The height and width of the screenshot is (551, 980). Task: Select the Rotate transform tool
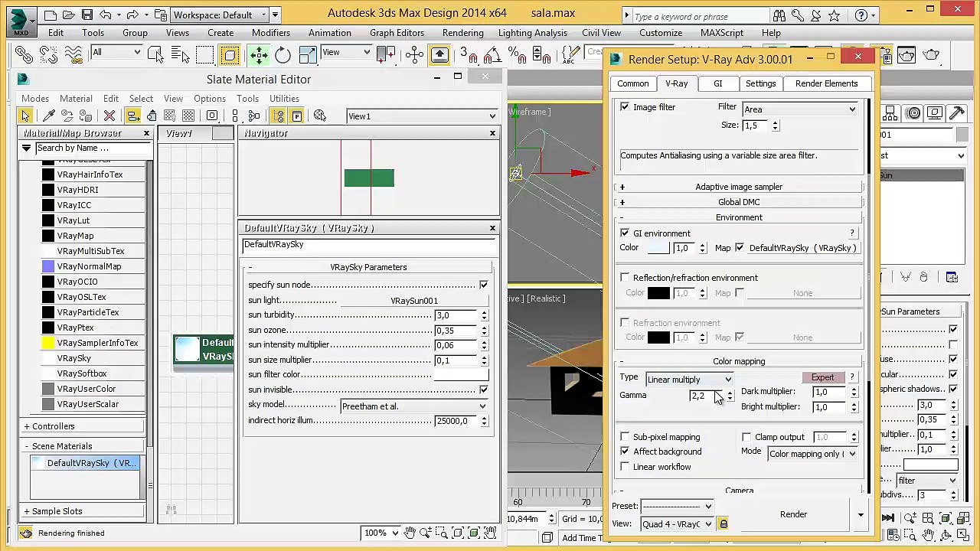point(283,54)
